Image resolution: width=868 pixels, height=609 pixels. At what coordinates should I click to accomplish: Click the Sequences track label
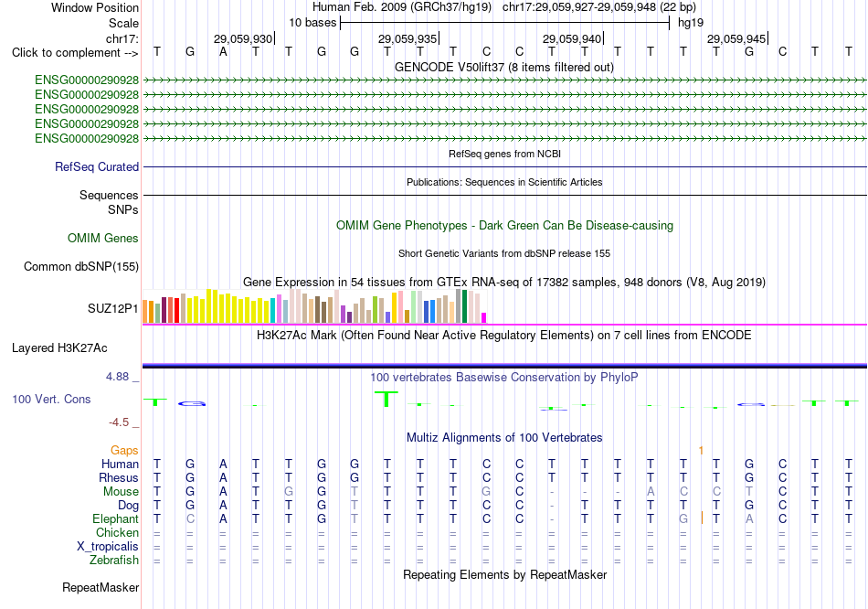[x=109, y=195]
